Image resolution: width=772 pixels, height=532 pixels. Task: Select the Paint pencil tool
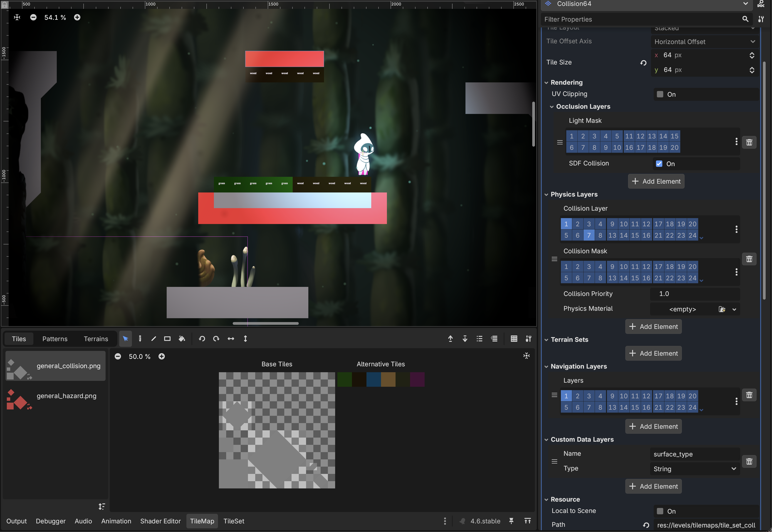point(140,339)
